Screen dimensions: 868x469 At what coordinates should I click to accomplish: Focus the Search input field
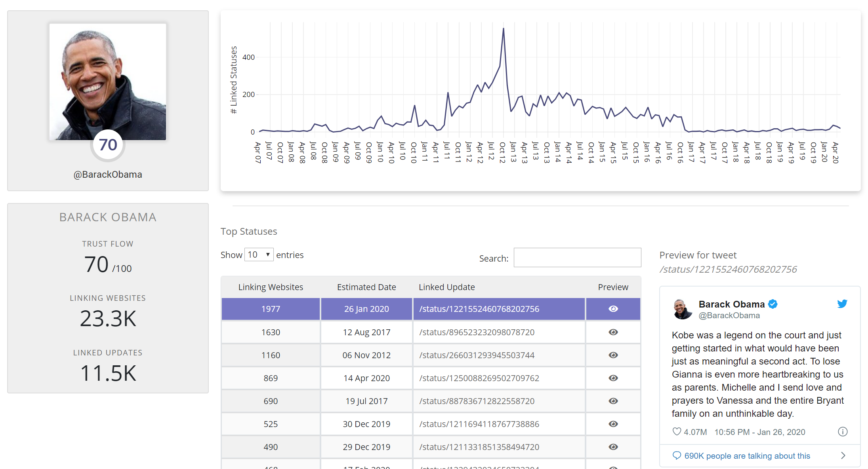click(577, 257)
